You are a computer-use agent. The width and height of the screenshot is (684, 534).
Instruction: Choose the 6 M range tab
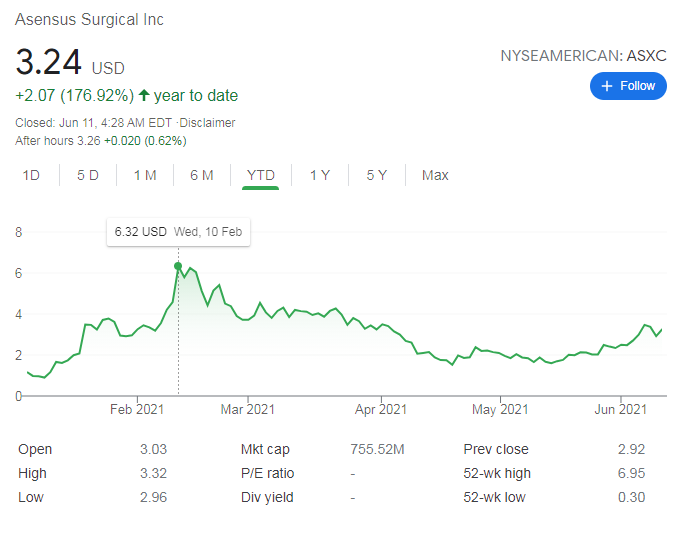coord(202,175)
